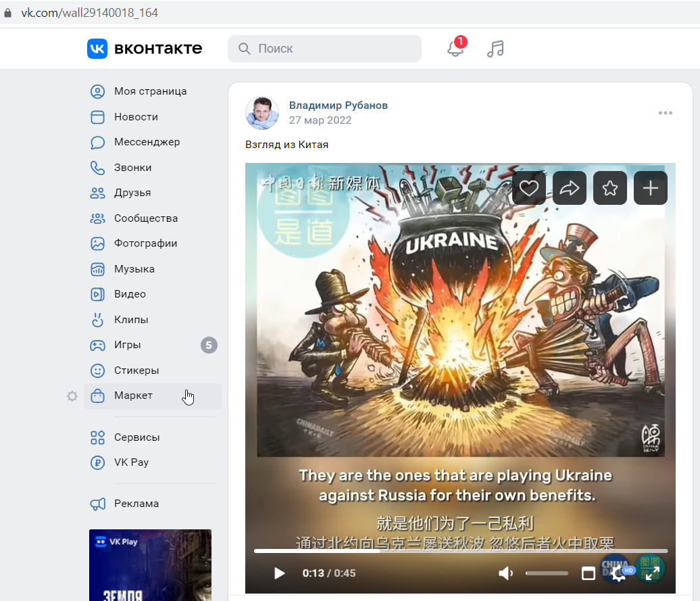This screenshot has height=601, width=700.
Task: Open Музыка in sidebar
Action: (x=153, y=269)
